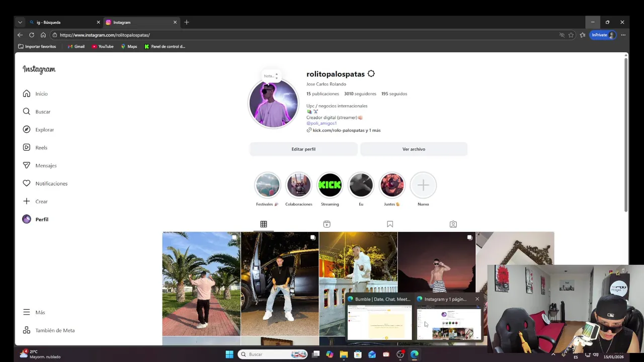644x362 pixels.
Task: Click Crear plus in the sidebar
Action: coord(35,201)
